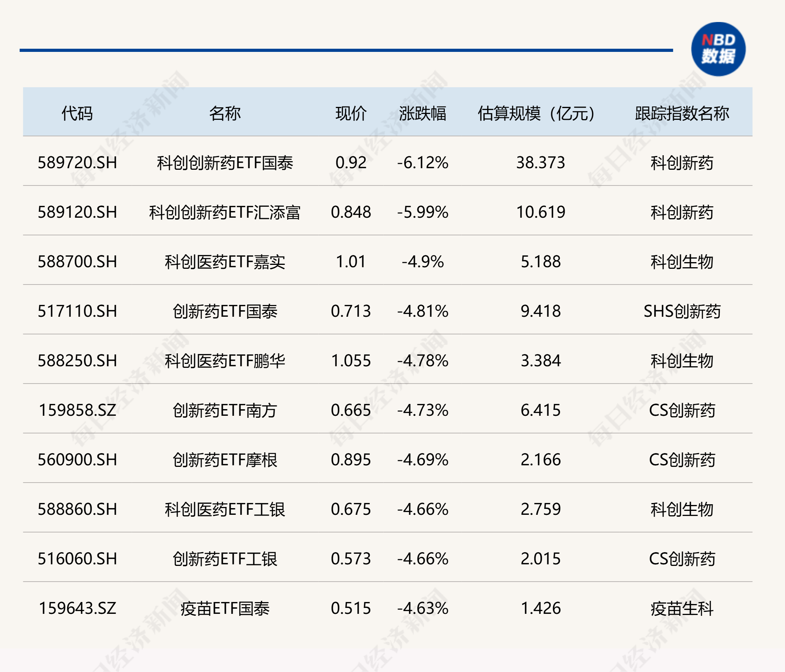Image resolution: width=785 pixels, height=672 pixels.
Task: Click code 517110.SH
Action: point(77,311)
